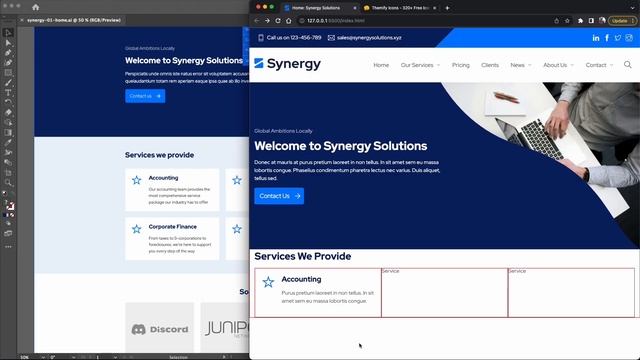Viewport: 640px width, 360px height.
Task: Click the Corporate Finance card in Illustrator mockup
Action: [x=172, y=239]
